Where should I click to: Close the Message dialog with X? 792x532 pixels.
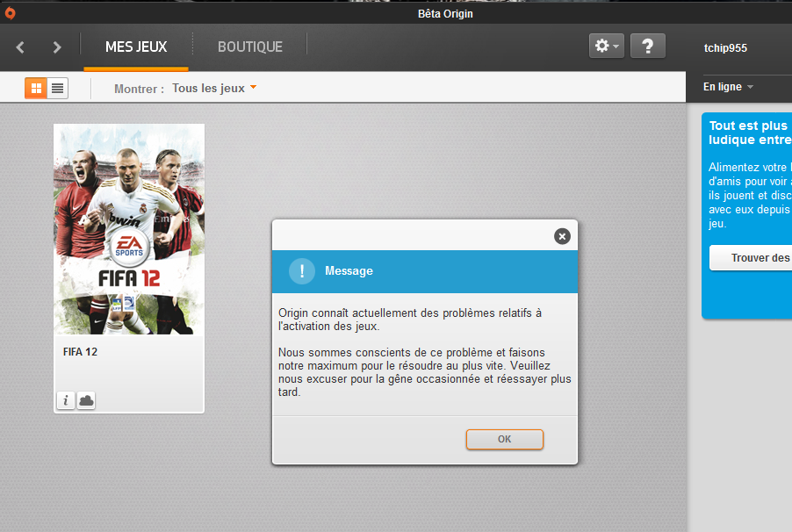(562, 236)
